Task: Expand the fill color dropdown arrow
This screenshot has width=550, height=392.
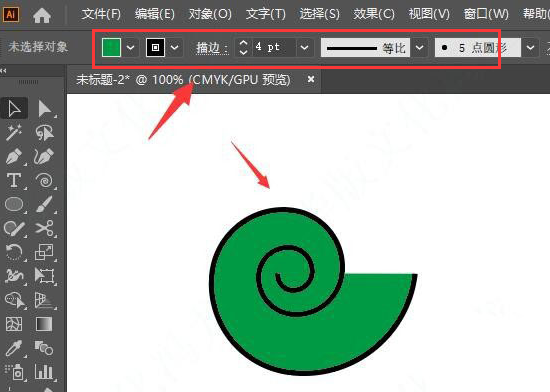Action: (x=130, y=47)
